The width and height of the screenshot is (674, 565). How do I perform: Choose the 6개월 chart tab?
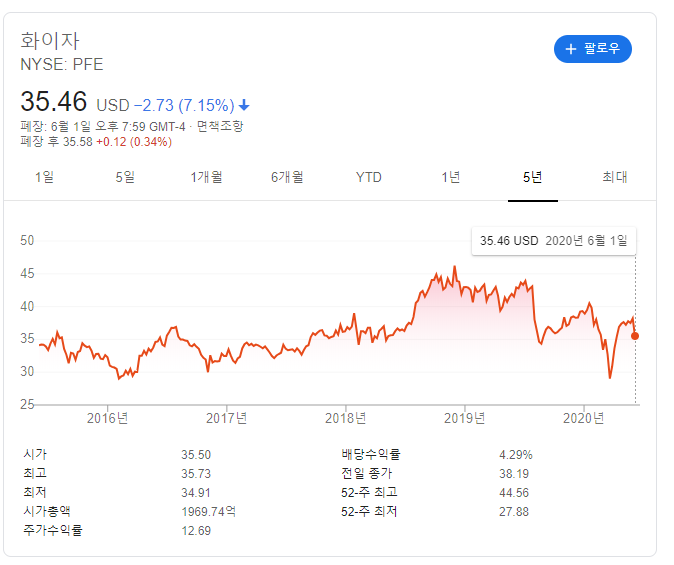tap(287, 177)
